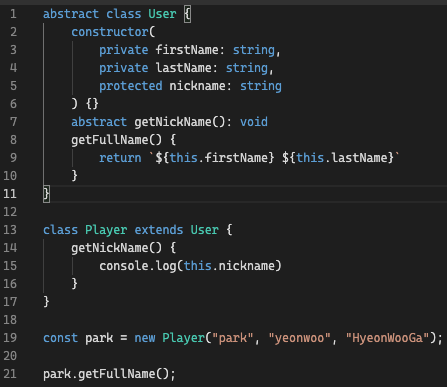The image size is (447, 387).
Task: Click the 'void' return type
Action: pyautogui.click(x=254, y=122)
